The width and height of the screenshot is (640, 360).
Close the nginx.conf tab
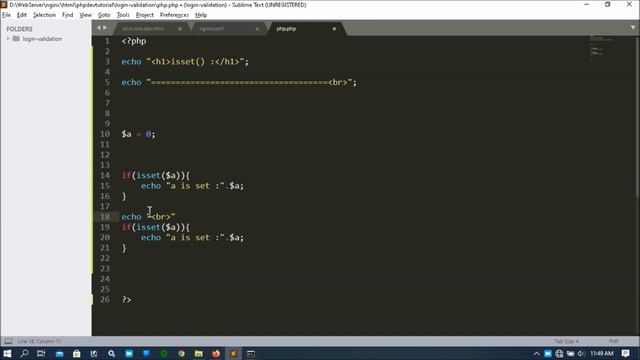257,29
